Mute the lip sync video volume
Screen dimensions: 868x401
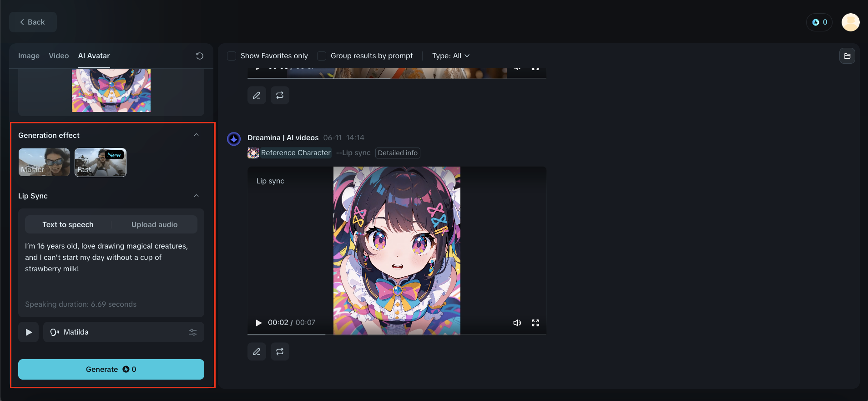pyautogui.click(x=517, y=323)
